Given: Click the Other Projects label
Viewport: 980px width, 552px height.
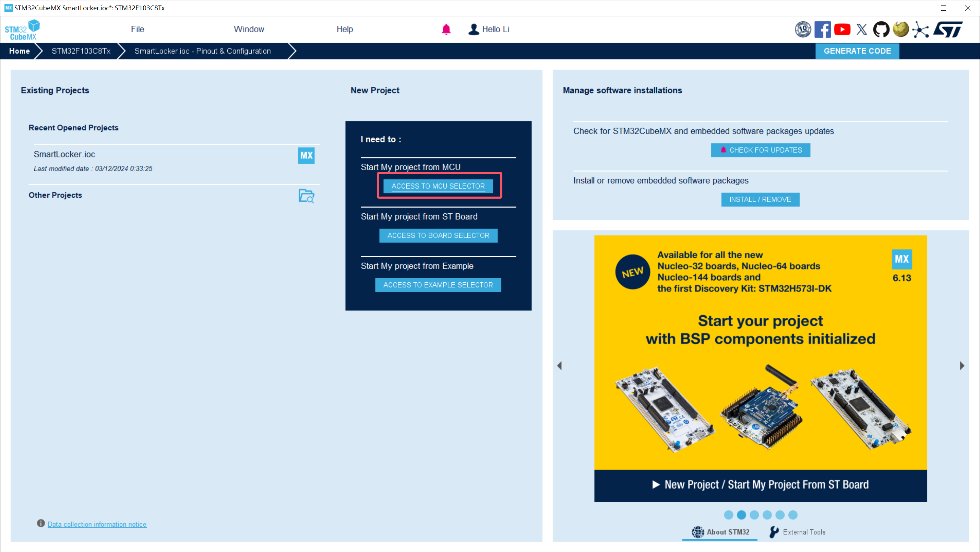Looking at the screenshot, I should tap(55, 195).
